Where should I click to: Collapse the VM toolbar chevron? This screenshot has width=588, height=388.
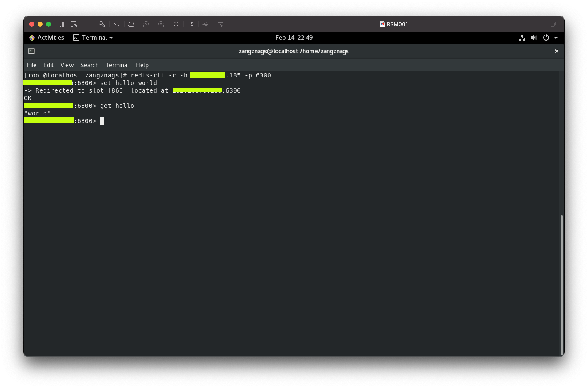pyautogui.click(x=231, y=24)
